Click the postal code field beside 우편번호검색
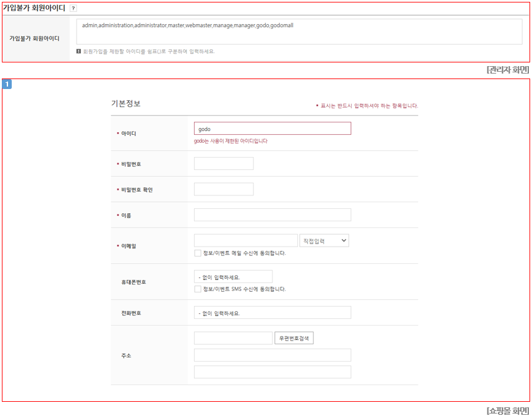Screen dimensions: 532x416 click(x=233, y=338)
